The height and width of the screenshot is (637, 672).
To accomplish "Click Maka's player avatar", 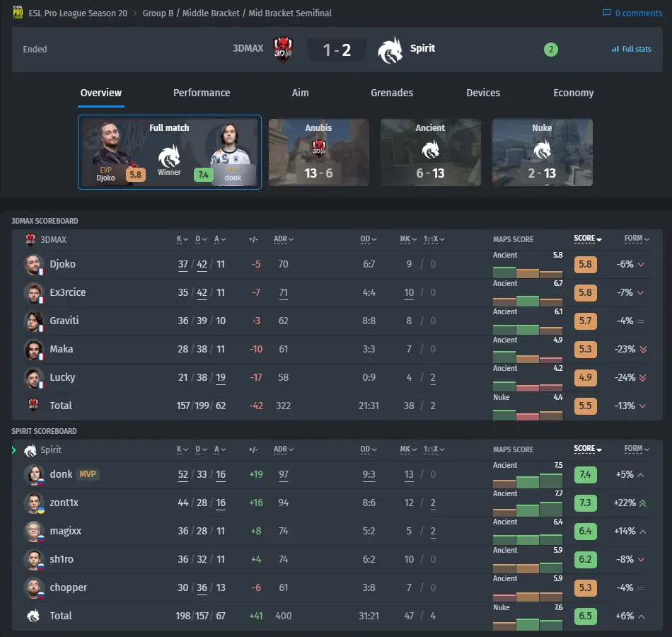I will pos(34,349).
